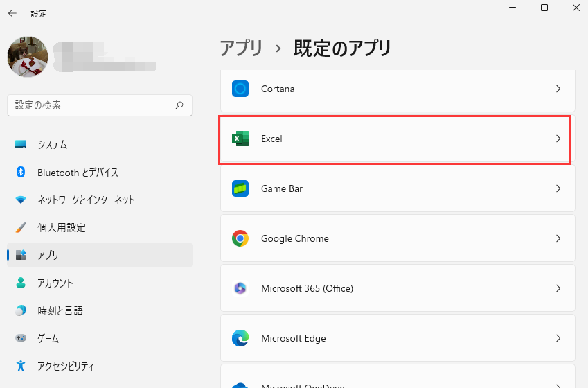
Task: Click the Google Chrome icon
Action: pyautogui.click(x=240, y=238)
